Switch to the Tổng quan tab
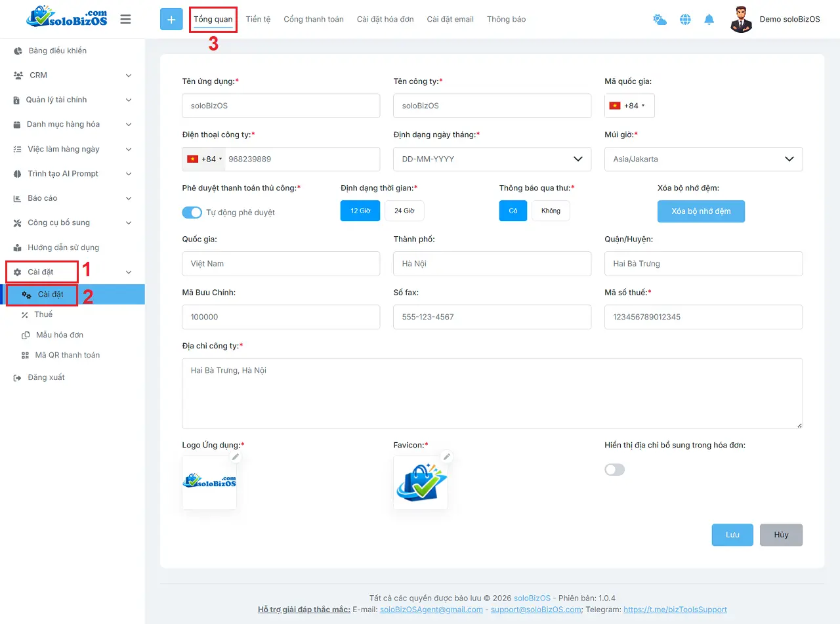Image resolution: width=840 pixels, height=624 pixels. [x=213, y=20]
